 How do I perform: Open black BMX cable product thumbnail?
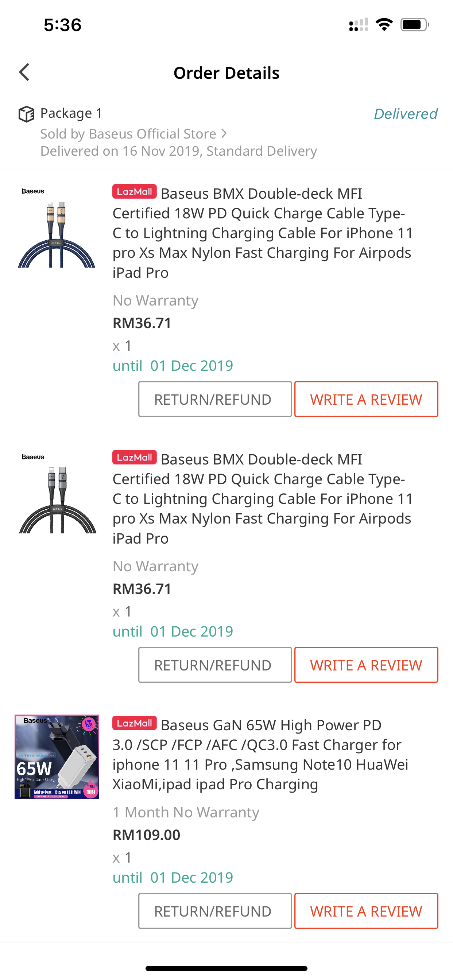[57, 493]
